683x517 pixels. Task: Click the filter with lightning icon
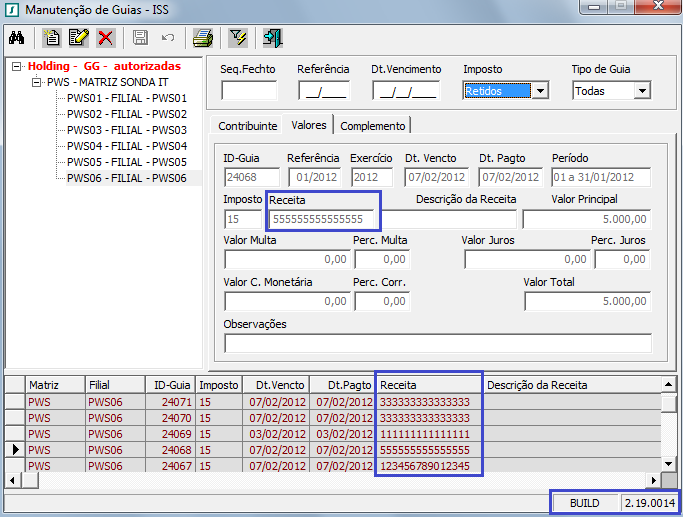point(237,38)
